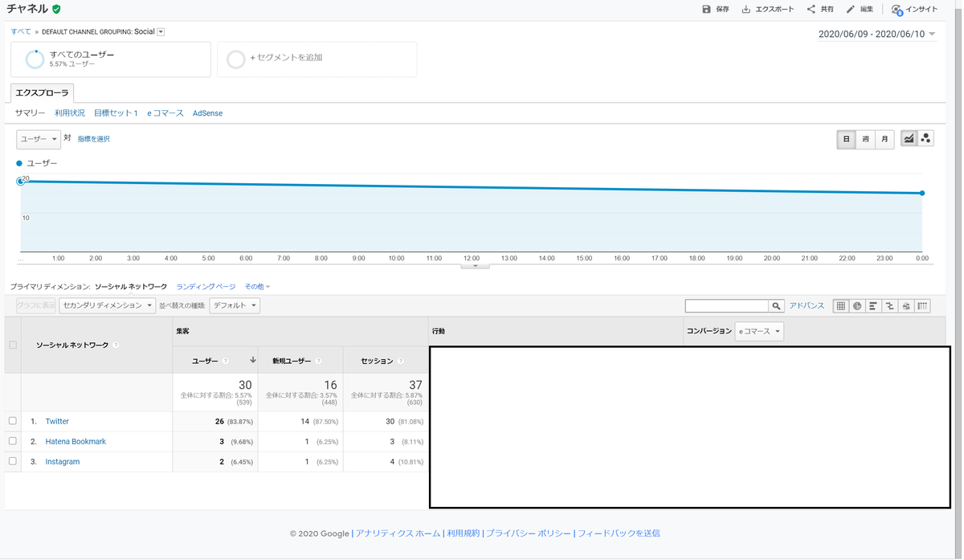The image size is (964, 560).
Task: Switch to performance bar view
Action: [873, 306]
